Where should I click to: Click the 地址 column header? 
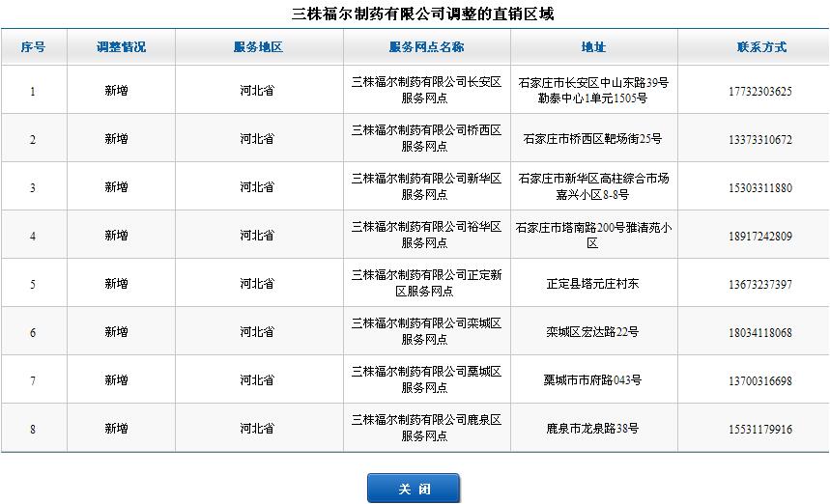point(593,46)
